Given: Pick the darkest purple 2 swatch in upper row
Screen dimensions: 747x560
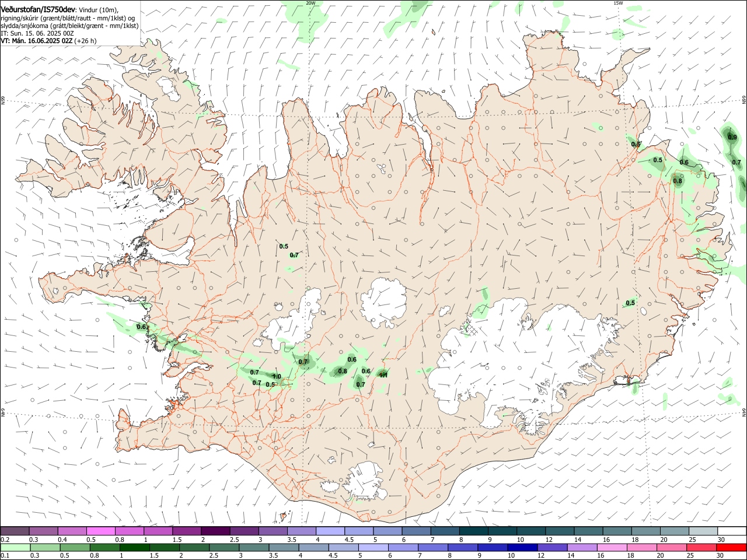Looking at the screenshot, I should pyautogui.click(x=215, y=531).
